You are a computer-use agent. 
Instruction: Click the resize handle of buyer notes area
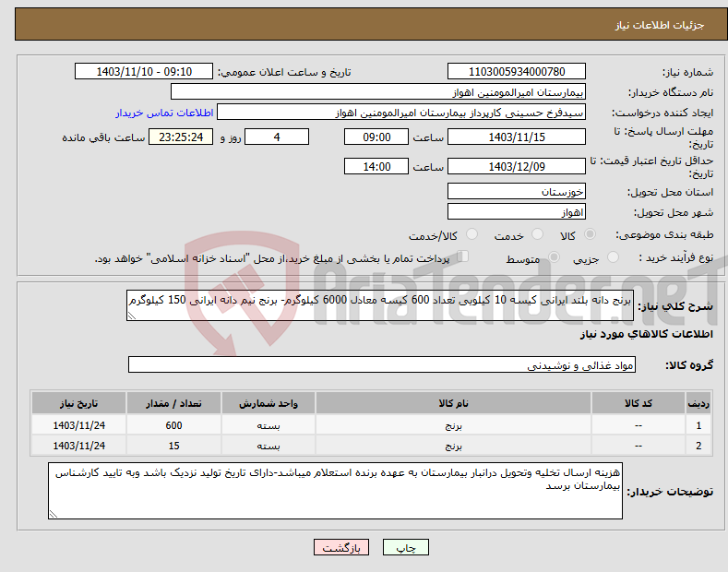point(54,514)
